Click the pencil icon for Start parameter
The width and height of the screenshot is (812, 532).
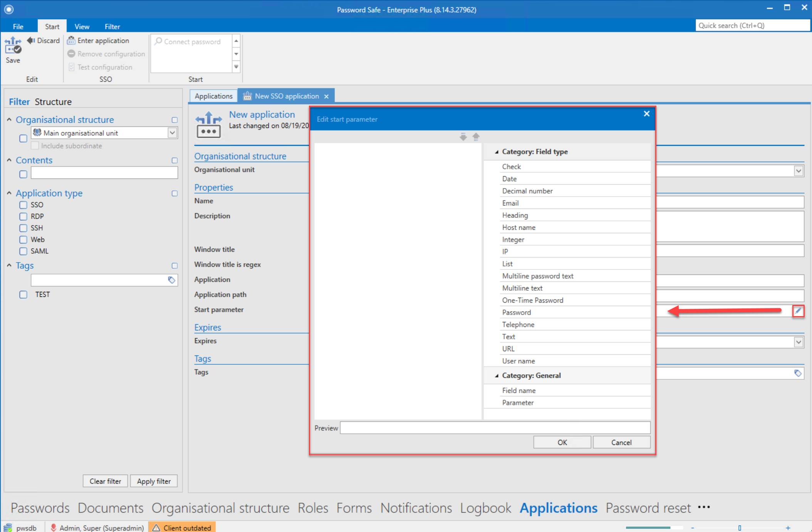click(798, 311)
